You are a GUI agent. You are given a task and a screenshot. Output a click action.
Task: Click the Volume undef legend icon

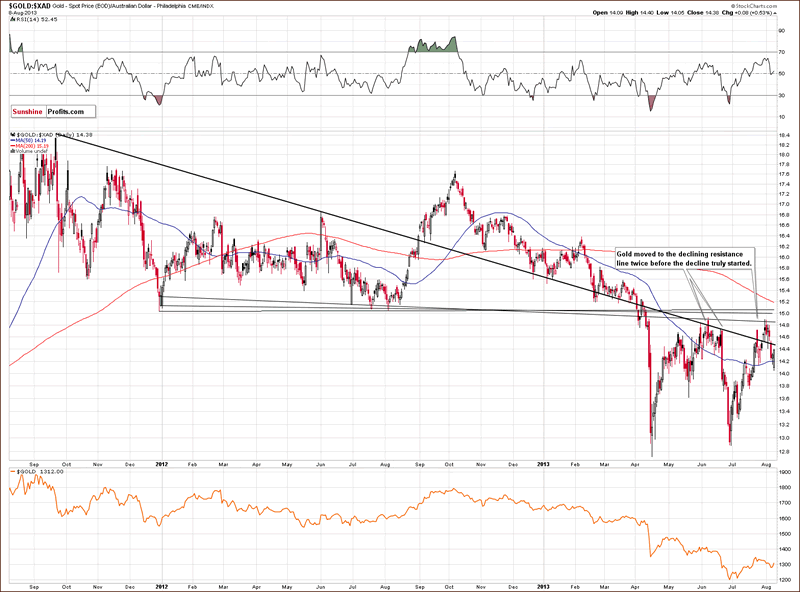(10, 151)
